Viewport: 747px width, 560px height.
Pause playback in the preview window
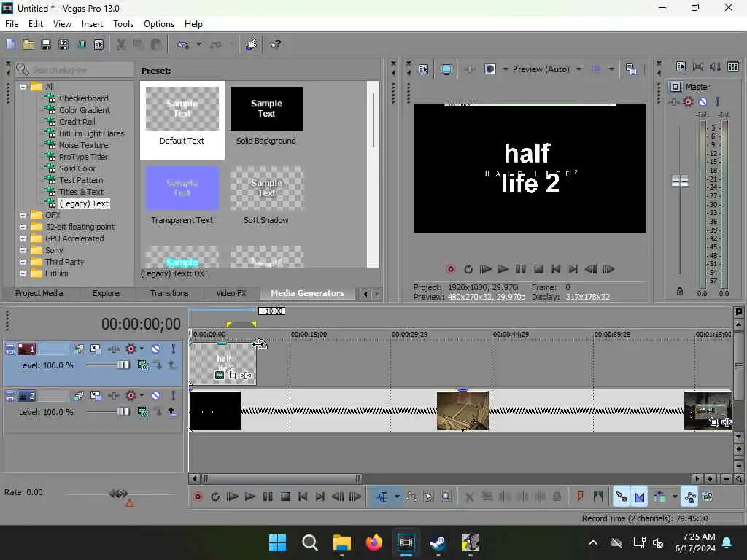coord(521,269)
